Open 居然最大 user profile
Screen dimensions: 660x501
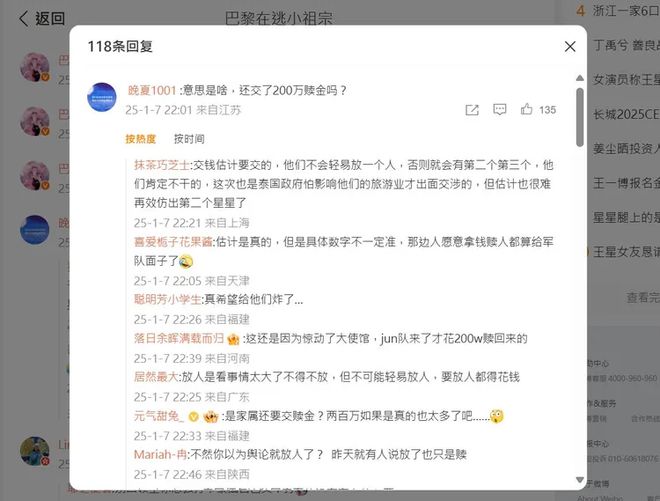156,377
